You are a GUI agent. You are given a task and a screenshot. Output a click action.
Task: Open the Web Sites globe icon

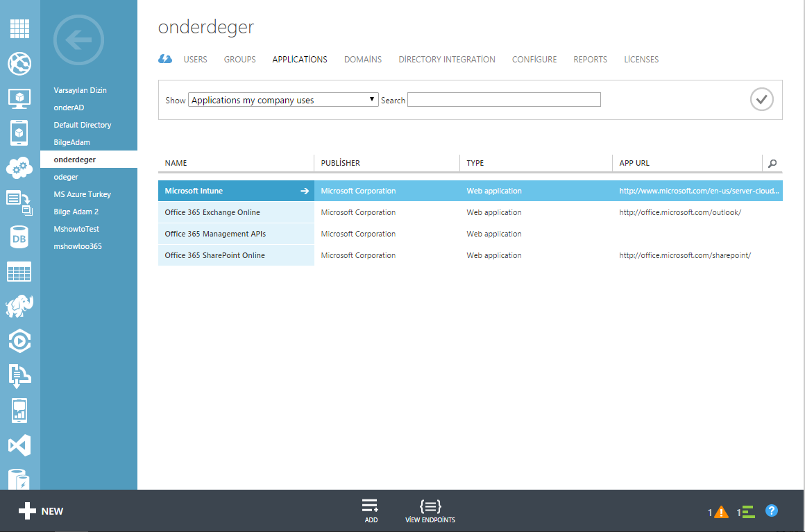(19, 64)
